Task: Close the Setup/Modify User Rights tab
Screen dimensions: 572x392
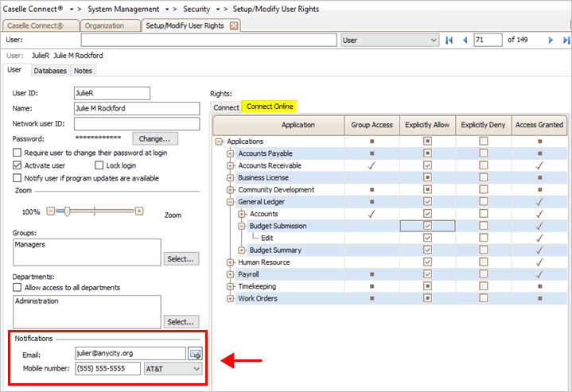Action: (x=234, y=25)
